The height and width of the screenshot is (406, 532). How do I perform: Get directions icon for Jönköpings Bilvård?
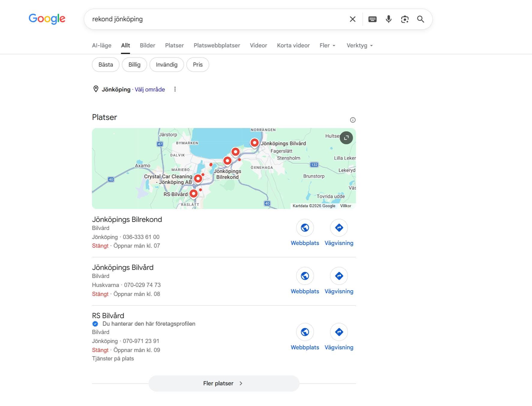click(339, 276)
